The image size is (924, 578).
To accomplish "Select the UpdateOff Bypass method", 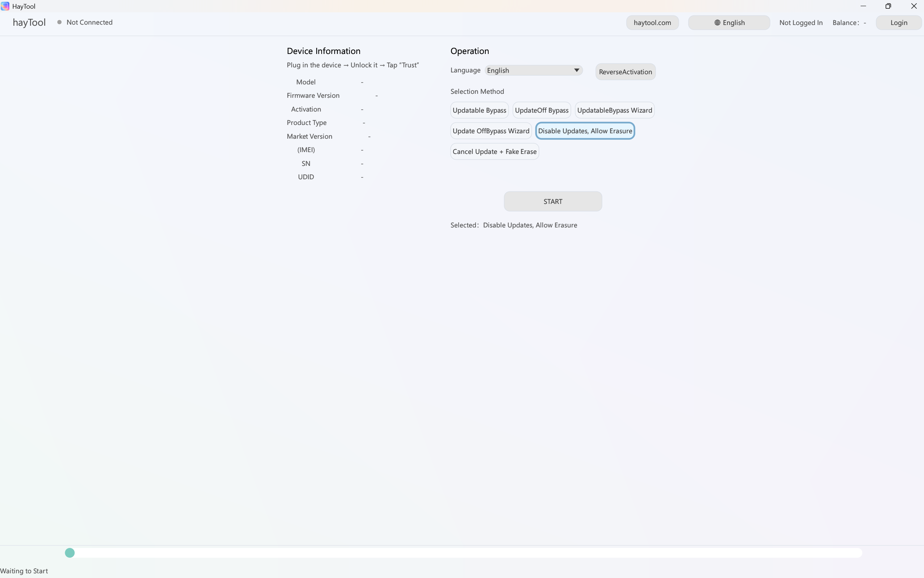I will [542, 110].
